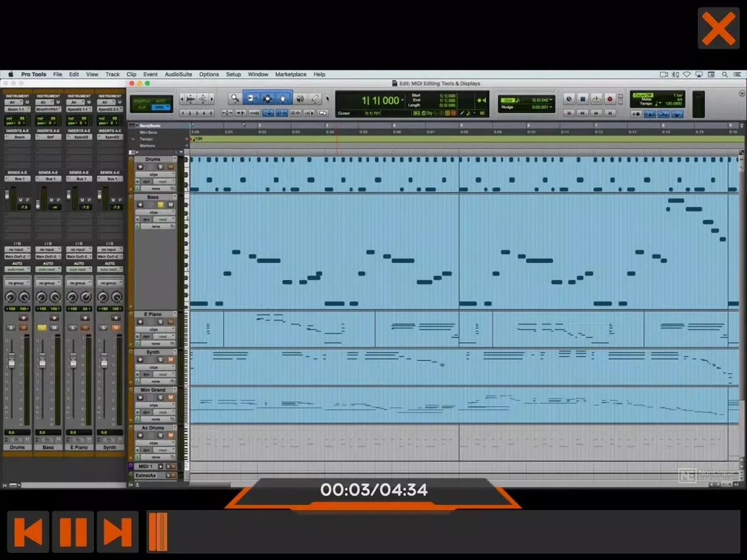This screenshot has height=560, width=747.
Task: Open Synth mixer 'Main Out1-2' output selector
Action: point(110,256)
